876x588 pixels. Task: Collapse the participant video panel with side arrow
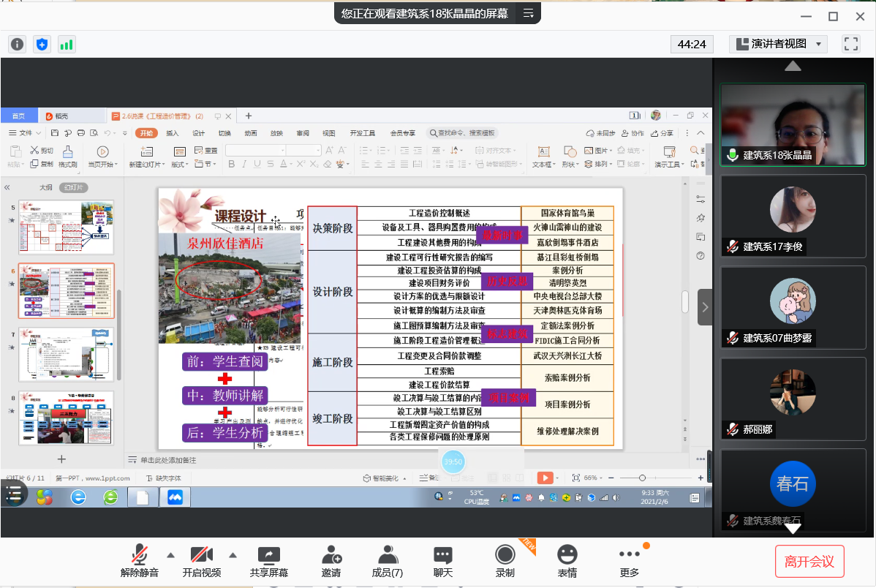tap(705, 307)
